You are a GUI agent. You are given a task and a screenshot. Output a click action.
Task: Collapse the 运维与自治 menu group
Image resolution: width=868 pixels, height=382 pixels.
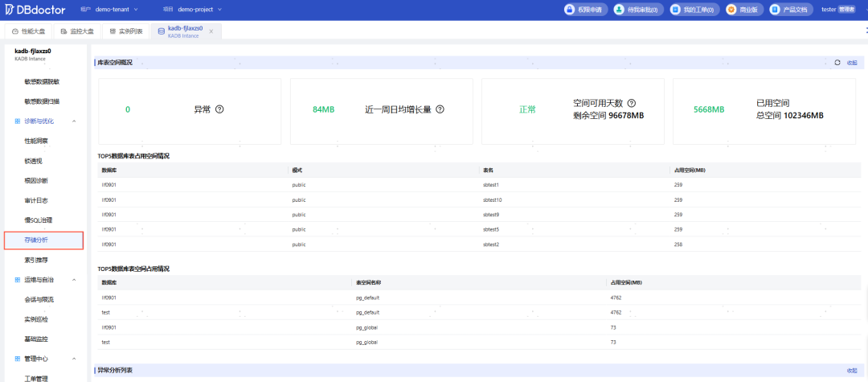click(x=74, y=280)
